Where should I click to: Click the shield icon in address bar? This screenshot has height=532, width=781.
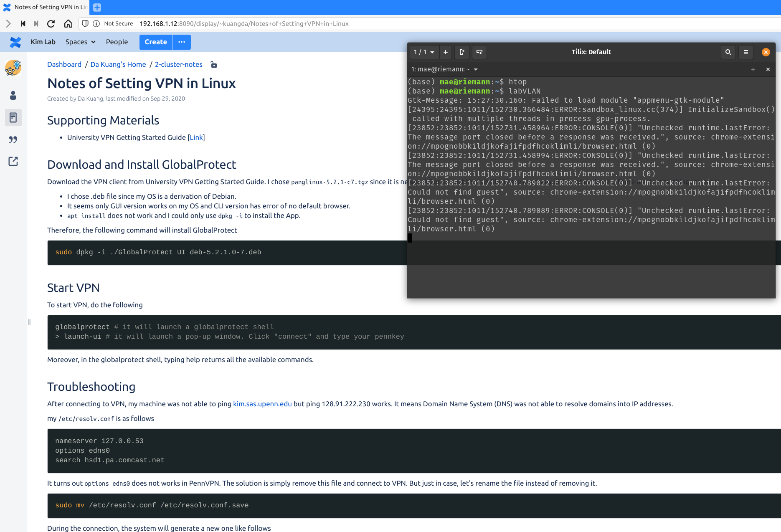click(85, 24)
